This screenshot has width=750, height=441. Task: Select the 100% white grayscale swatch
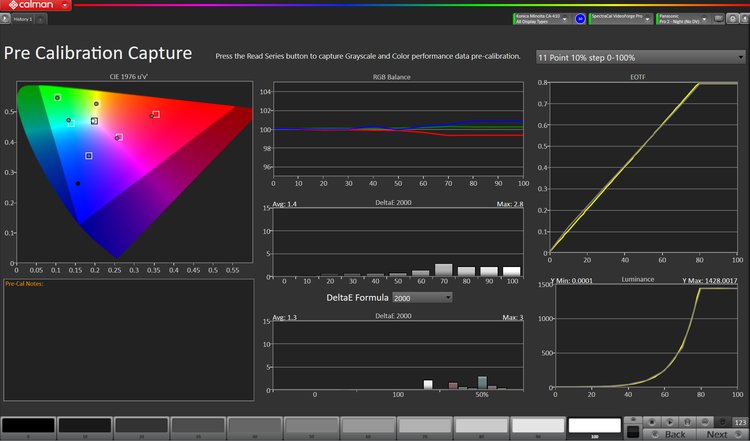click(x=594, y=426)
